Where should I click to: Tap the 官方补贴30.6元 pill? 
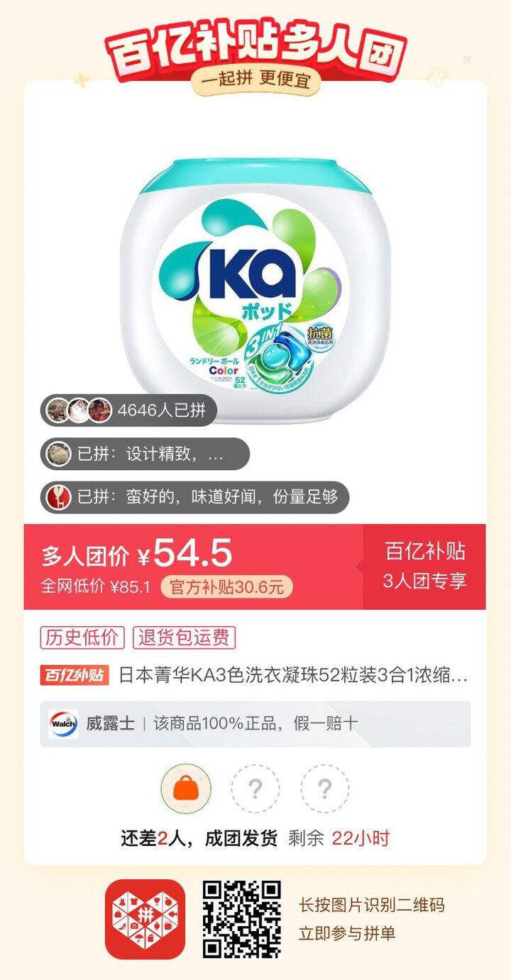(x=226, y=587)
